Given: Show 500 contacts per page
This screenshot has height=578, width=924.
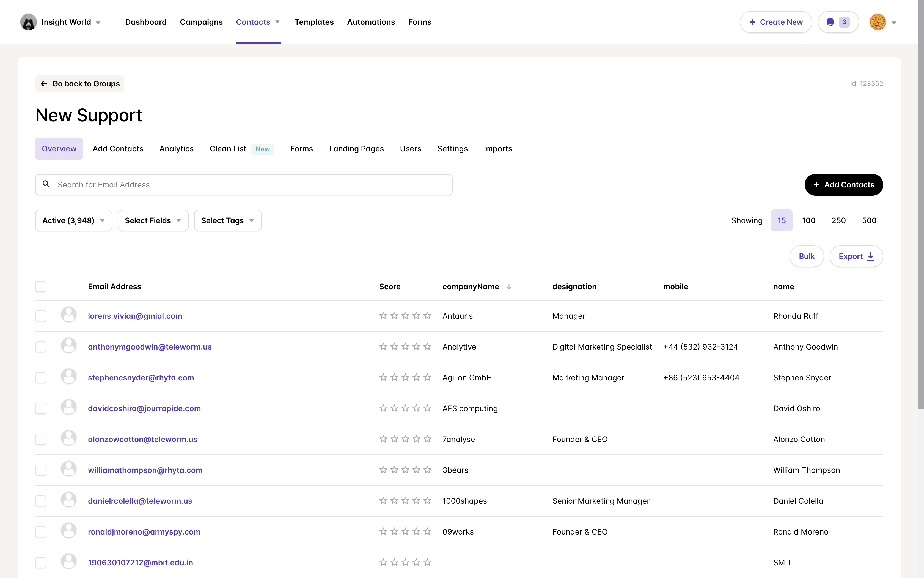Looking at the screenshot, I should pos(869,220).
